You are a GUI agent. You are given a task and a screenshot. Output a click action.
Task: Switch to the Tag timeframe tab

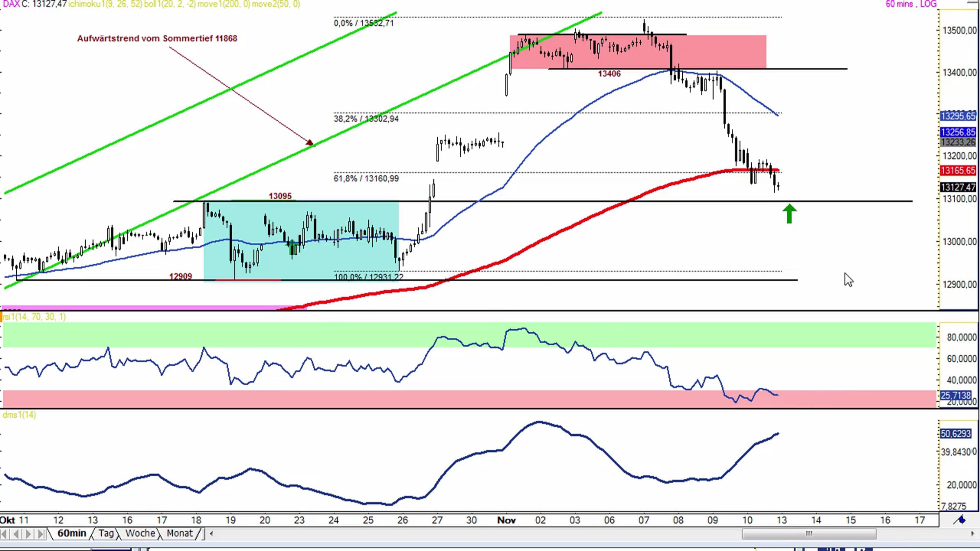click(x=106, y=533)
